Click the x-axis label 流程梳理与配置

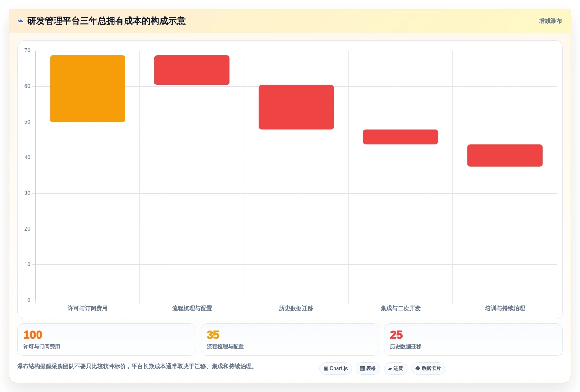(192, 308)
